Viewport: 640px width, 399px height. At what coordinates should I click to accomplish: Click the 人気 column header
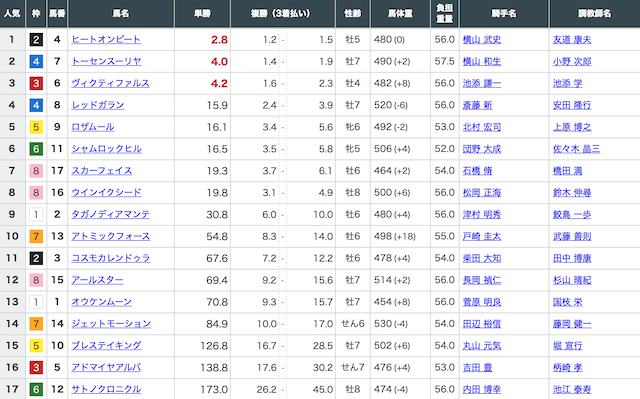(12, 13)
